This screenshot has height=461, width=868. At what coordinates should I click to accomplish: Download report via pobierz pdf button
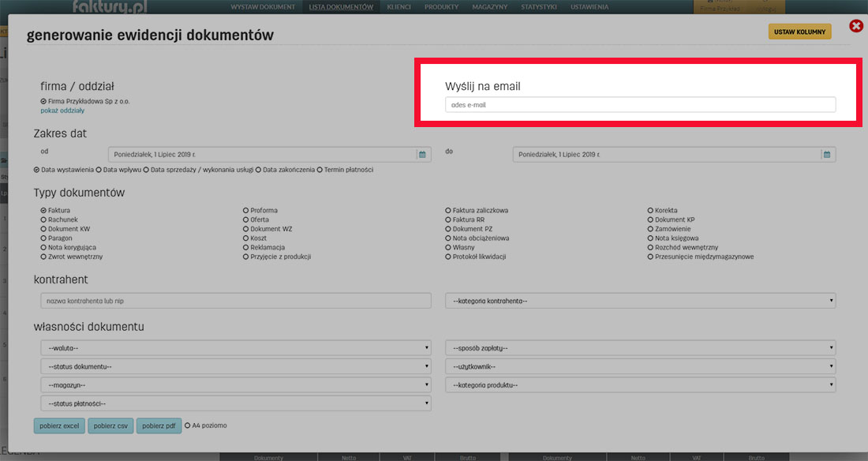159,426
